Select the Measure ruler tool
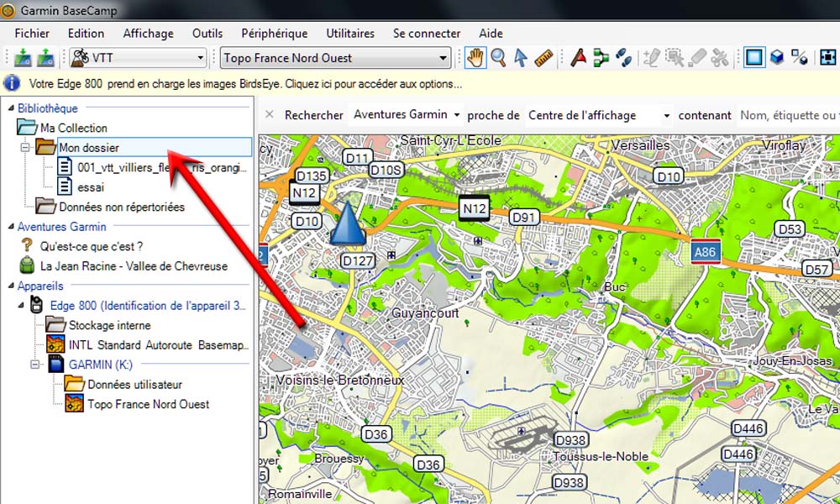This screenshot has width=840, height=504. coord(543,57)
